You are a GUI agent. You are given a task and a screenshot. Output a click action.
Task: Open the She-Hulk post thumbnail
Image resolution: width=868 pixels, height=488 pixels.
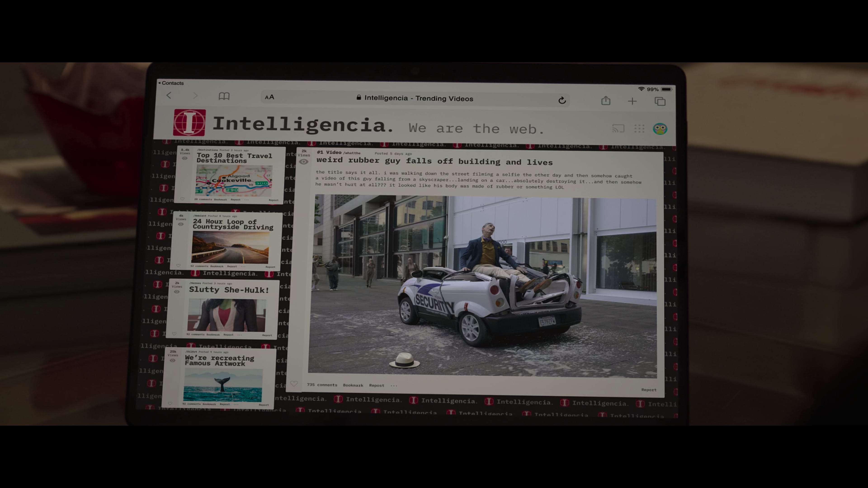click(x=226, y=315)
